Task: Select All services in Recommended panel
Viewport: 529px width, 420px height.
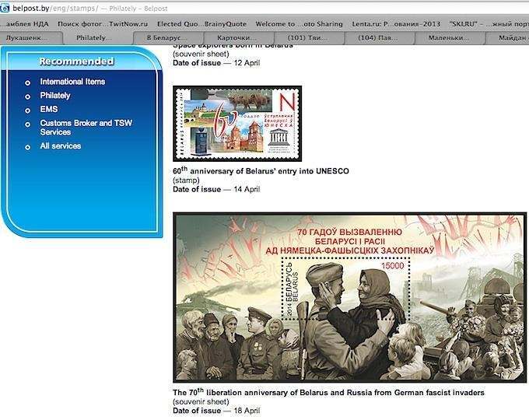Action: [x=61, y=146]
